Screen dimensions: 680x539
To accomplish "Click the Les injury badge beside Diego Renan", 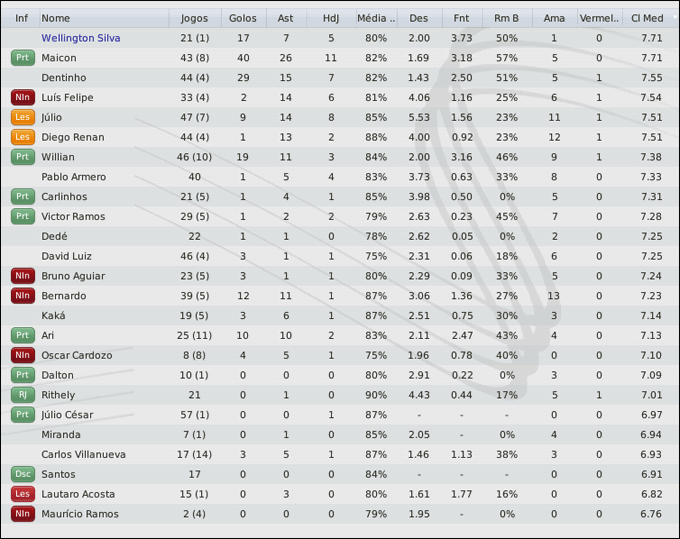I will click(22, 137).
